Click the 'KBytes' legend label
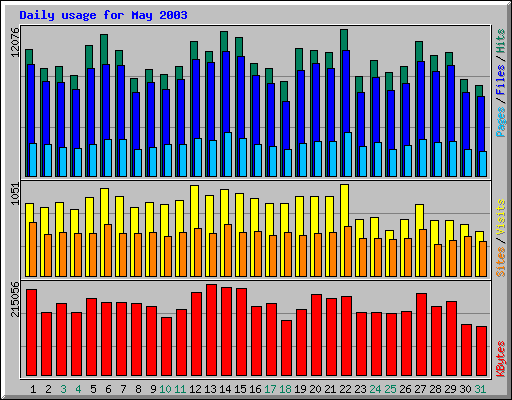The image size is (512, 400). click(x=501, y=359)
